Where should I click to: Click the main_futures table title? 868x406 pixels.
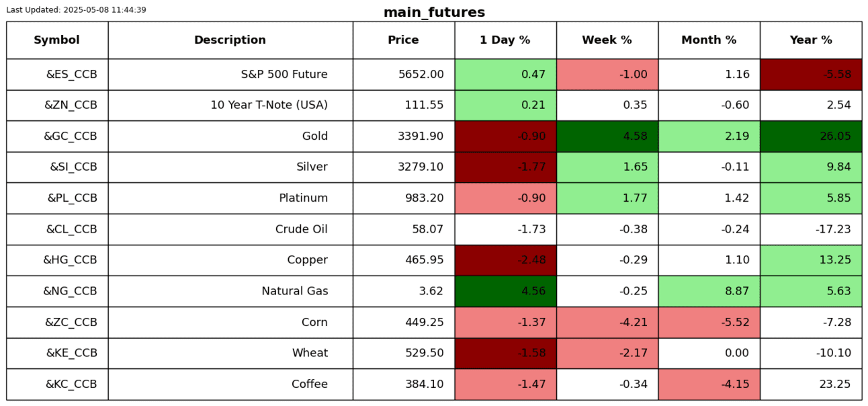[x=434, y=13]
